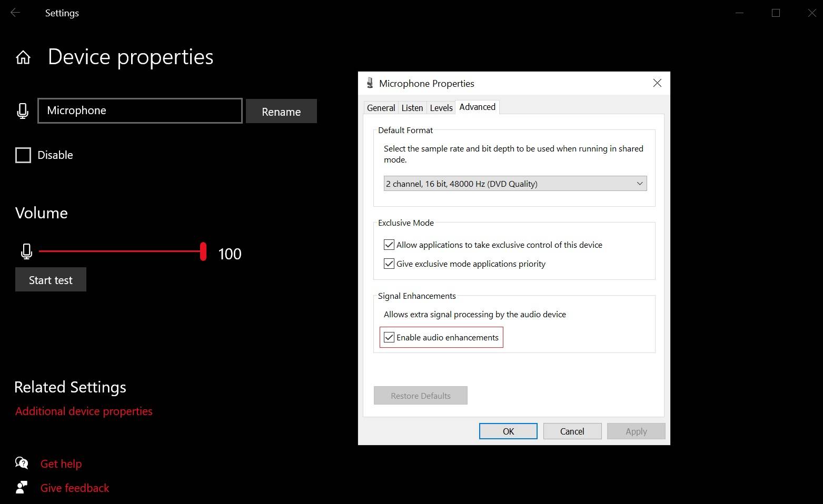Click inside the Microphone name input field
This screenshot has width=823, height=504.
pyautogui.click(x=140, y=110)
